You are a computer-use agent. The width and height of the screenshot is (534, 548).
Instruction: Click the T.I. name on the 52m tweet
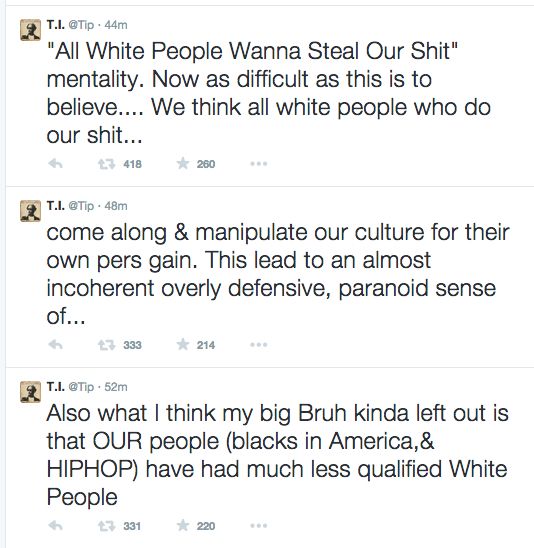[x=56, y=387]
